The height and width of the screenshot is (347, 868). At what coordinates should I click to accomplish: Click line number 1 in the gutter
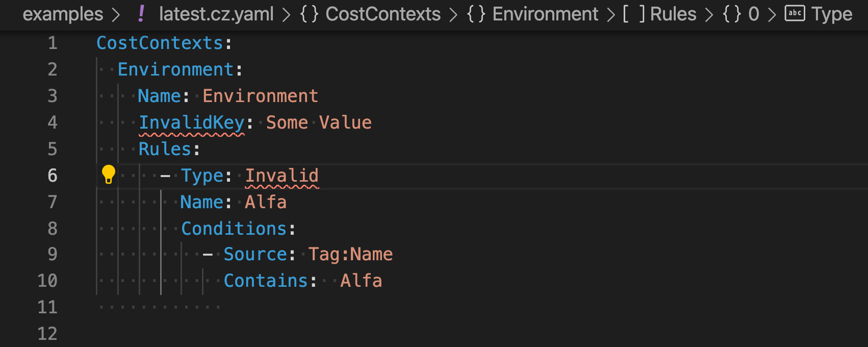point(52,43)
